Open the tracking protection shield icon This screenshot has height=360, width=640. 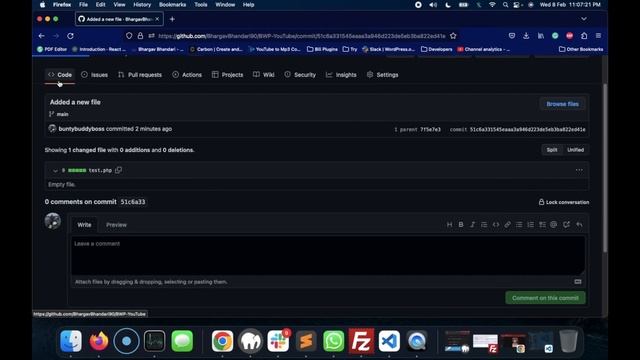(129, 36)
